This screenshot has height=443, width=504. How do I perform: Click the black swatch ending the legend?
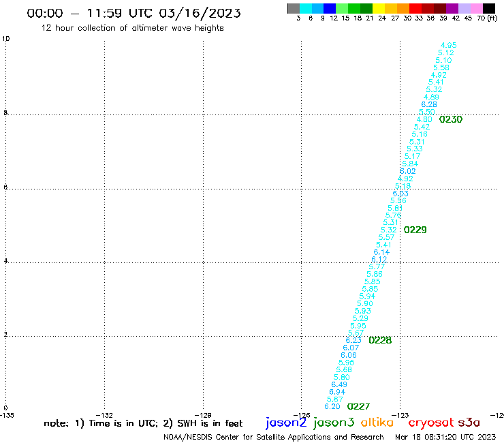489,8
